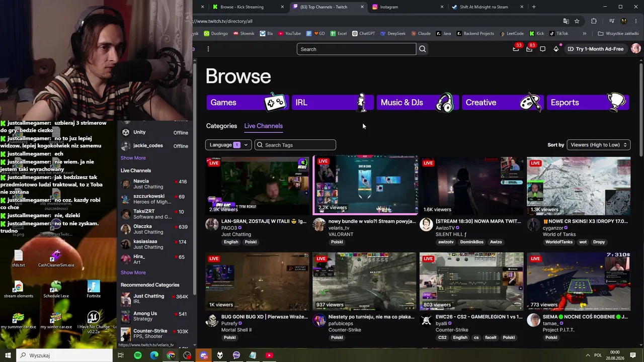This screenshot has height=362, width=644.
Task: Open Twitch notifications inbox icon showing 33
Action: [516, 49]
